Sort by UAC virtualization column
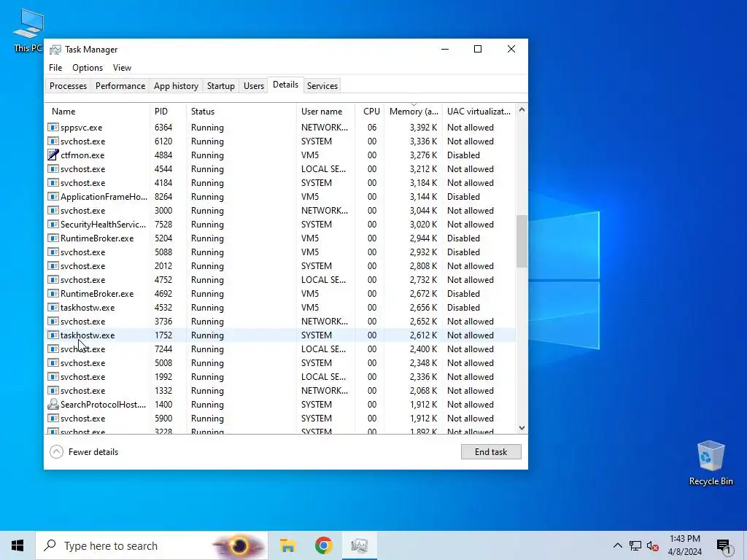This screenshot has height=560, width=747. tap(479, 112)
